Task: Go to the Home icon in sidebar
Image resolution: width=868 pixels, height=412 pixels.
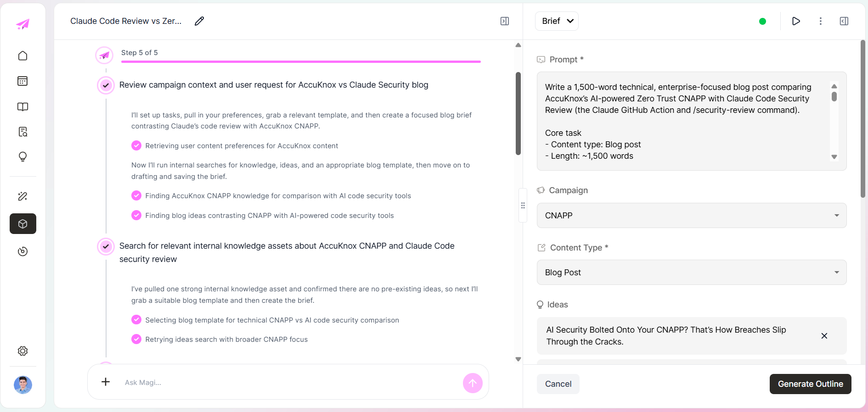Action: [23, 56]
